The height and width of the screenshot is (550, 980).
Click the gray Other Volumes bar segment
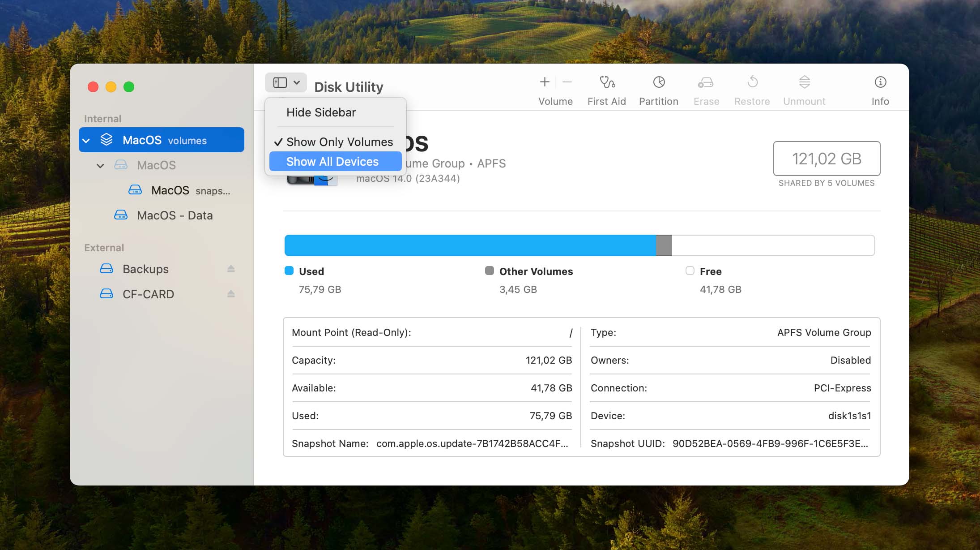point(664,245)
